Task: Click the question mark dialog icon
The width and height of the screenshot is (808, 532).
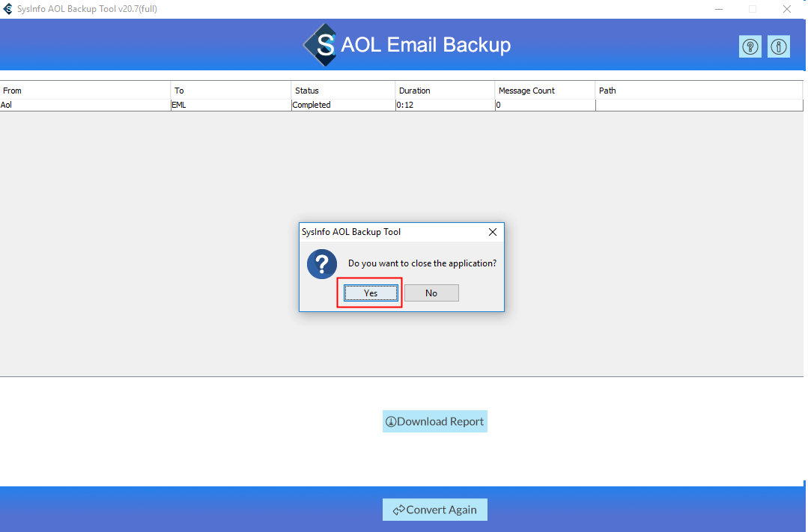Action: click(x=322, y=264)
